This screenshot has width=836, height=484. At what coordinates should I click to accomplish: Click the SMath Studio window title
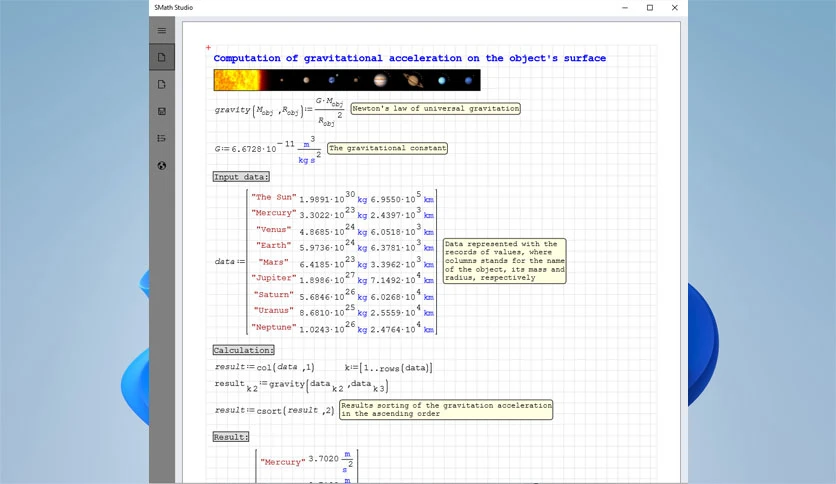point(174,7)
